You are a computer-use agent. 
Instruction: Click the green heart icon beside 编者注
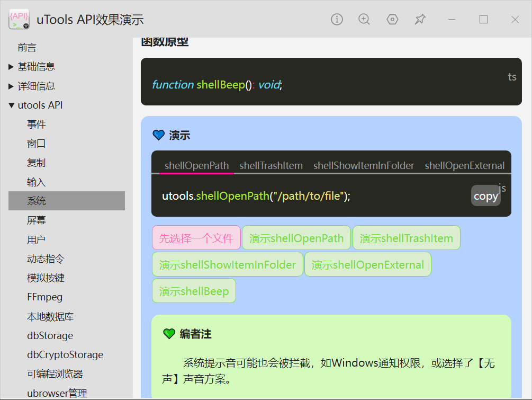coord(169,334)
